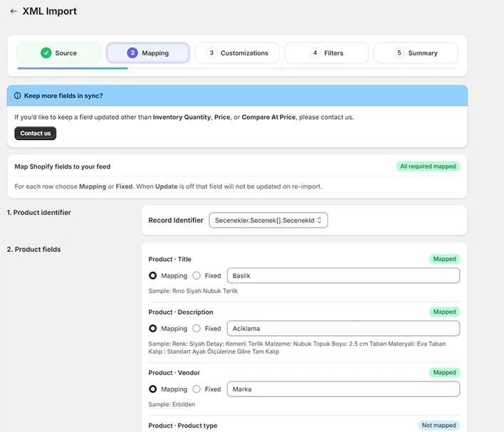This screenshot has width=504, height=432.
Task: Click the Record Identifier label
Action: click(176, 220)
